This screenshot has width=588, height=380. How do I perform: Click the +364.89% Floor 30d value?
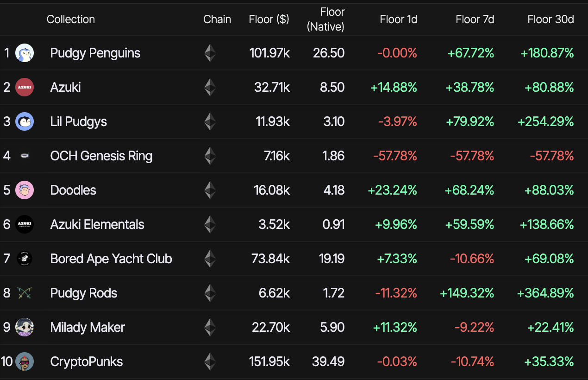coord(546,293)
